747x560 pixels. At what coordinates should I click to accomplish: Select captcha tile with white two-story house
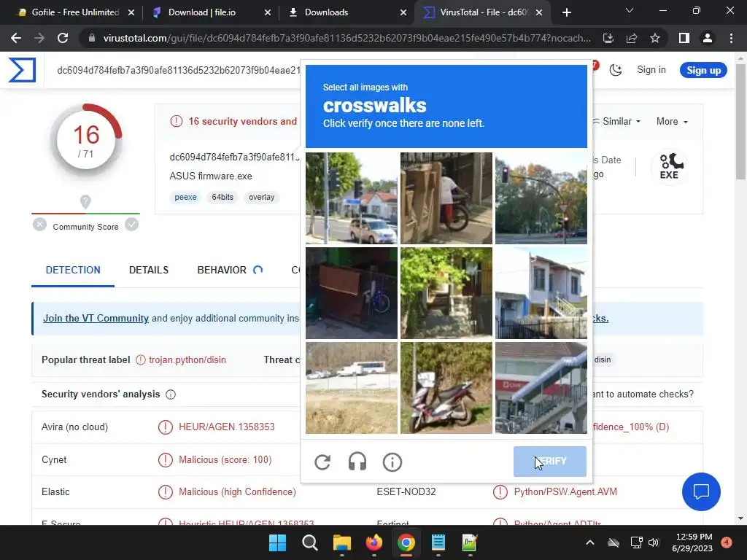click(x=541, y=293)
